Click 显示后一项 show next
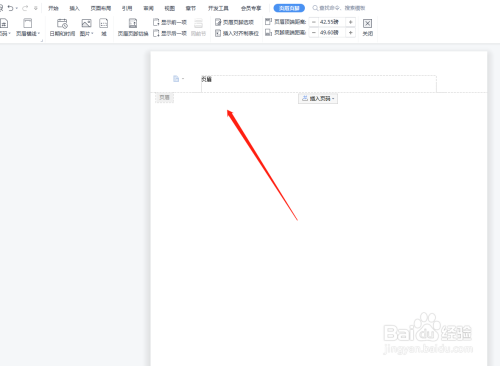Image resolution: width=500 pixels, height=366 pixels. point(170,33)
